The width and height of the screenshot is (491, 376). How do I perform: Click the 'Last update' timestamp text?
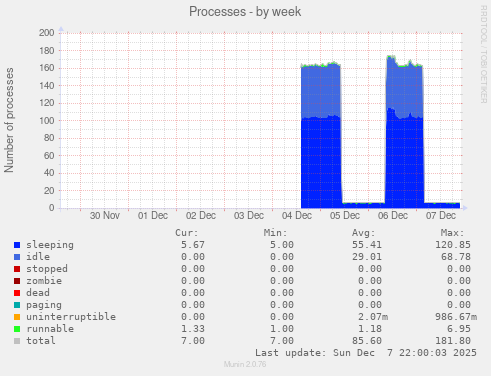[x=366, y=353]
